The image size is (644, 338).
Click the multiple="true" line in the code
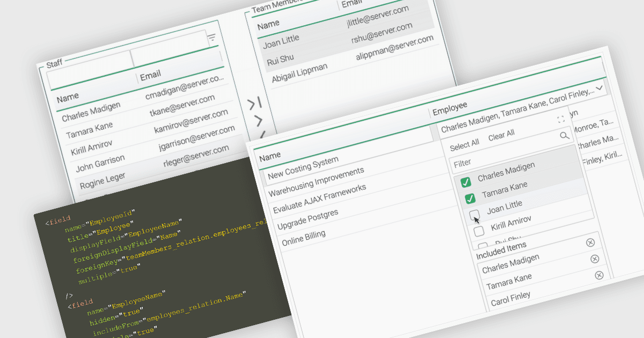pos(109,275)
